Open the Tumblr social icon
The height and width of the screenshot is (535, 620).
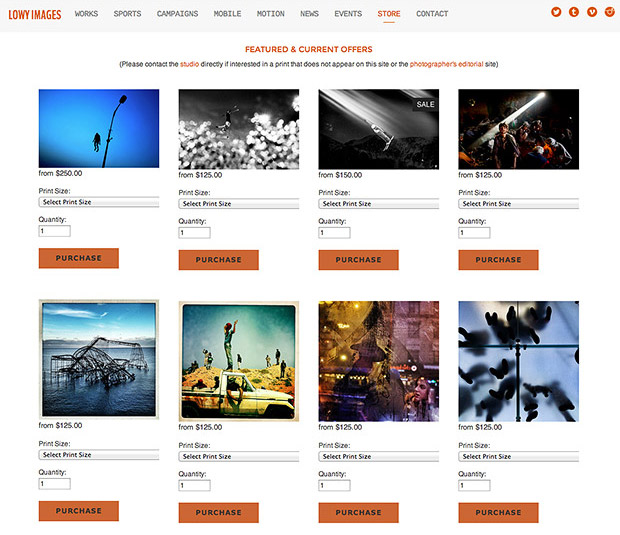(574, 12)
